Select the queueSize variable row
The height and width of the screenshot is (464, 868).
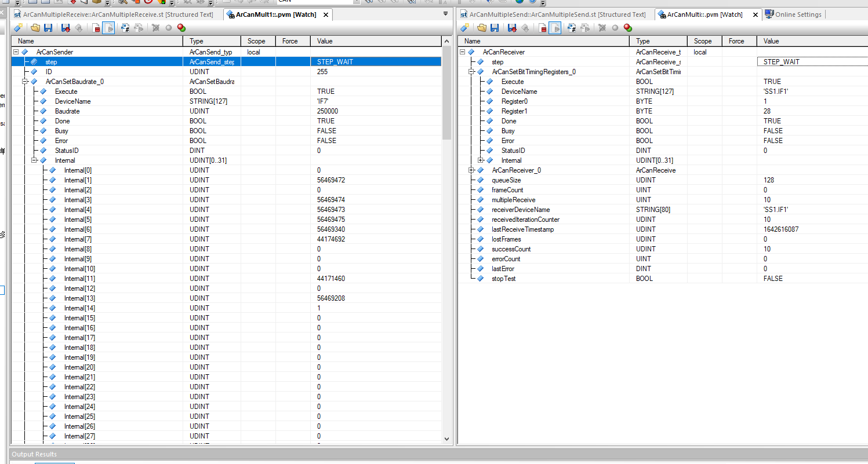(663, 180)
